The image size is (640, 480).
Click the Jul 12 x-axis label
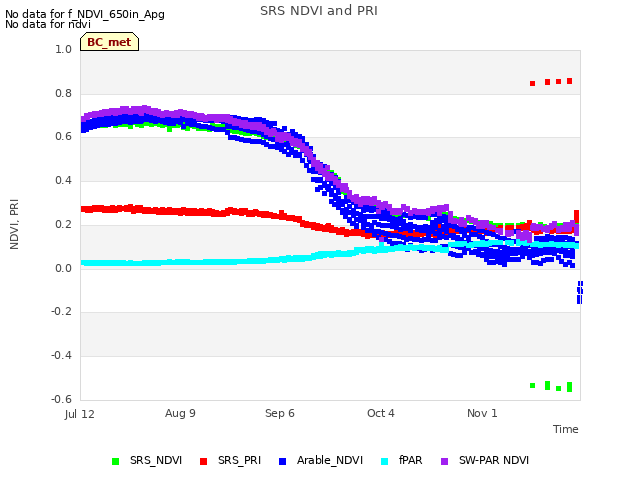point(80,414)
